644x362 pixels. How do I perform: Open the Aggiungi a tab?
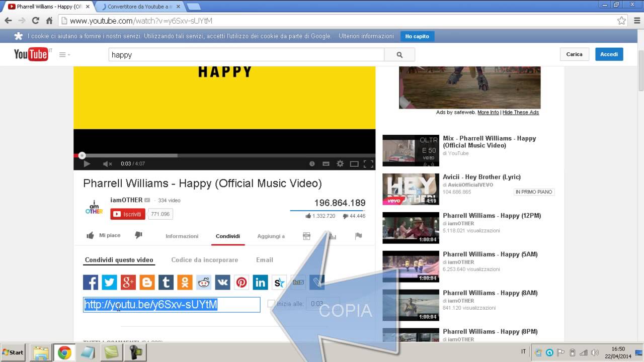coord(271,236)
